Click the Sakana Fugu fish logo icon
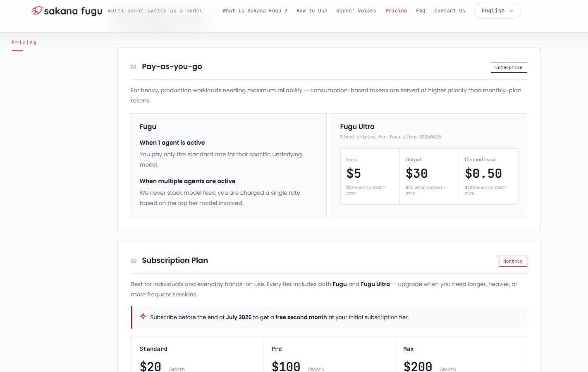Screen dimensions: 588x372 [37, 11]
